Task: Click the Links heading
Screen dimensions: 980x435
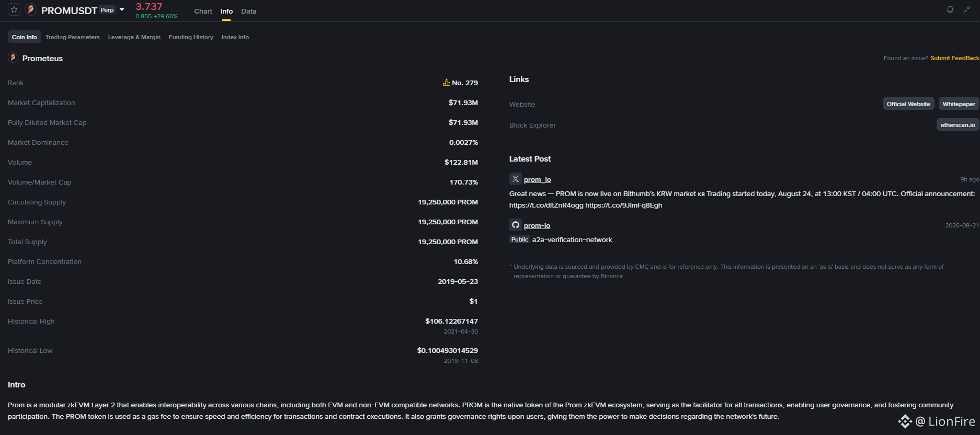Action: (x=519, y=79)
